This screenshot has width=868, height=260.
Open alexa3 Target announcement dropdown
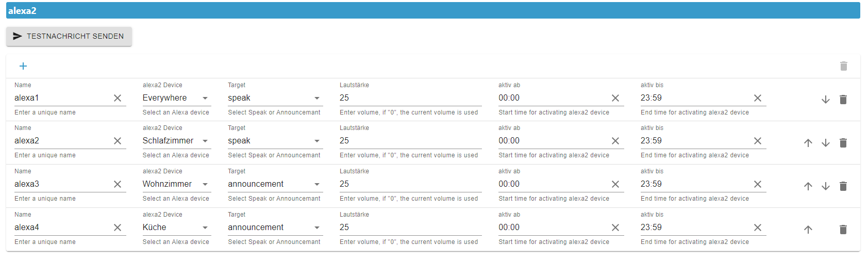point(275,184)
